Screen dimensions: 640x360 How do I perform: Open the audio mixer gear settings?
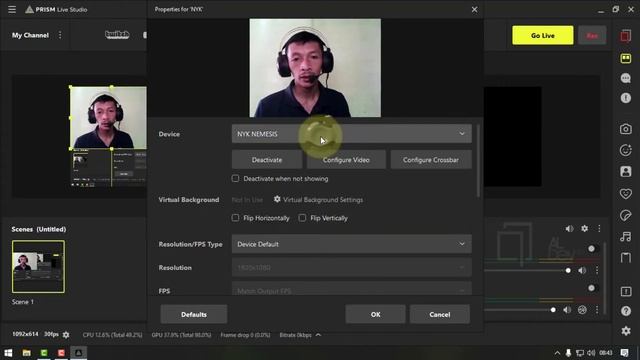584,229
